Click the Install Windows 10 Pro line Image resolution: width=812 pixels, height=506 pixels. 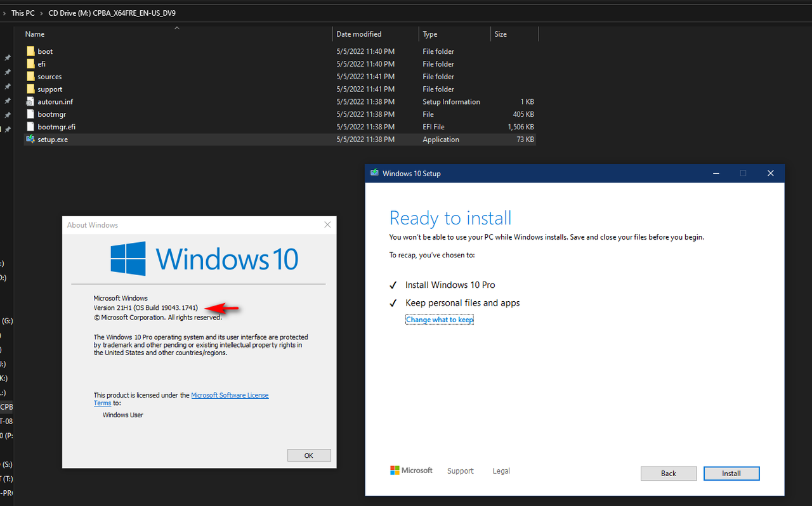click(450, 285)
